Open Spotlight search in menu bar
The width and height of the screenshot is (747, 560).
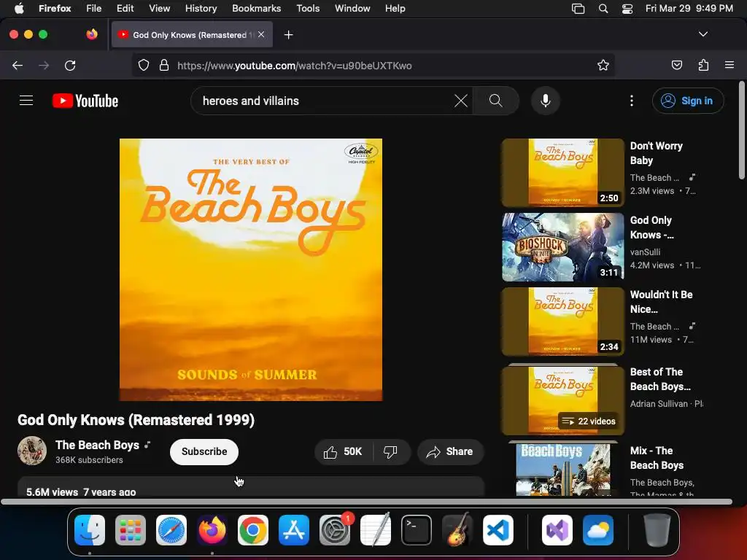point(603,9)
